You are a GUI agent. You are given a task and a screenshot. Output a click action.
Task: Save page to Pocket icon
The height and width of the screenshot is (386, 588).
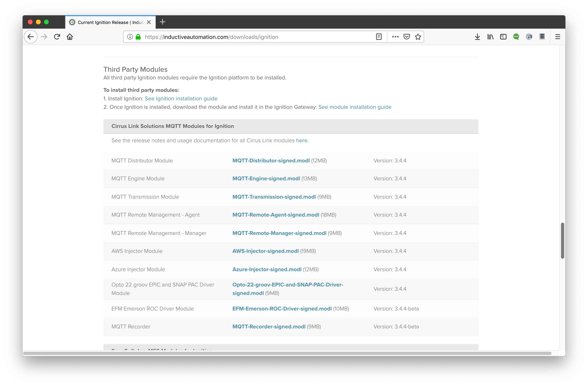[407, 37]
